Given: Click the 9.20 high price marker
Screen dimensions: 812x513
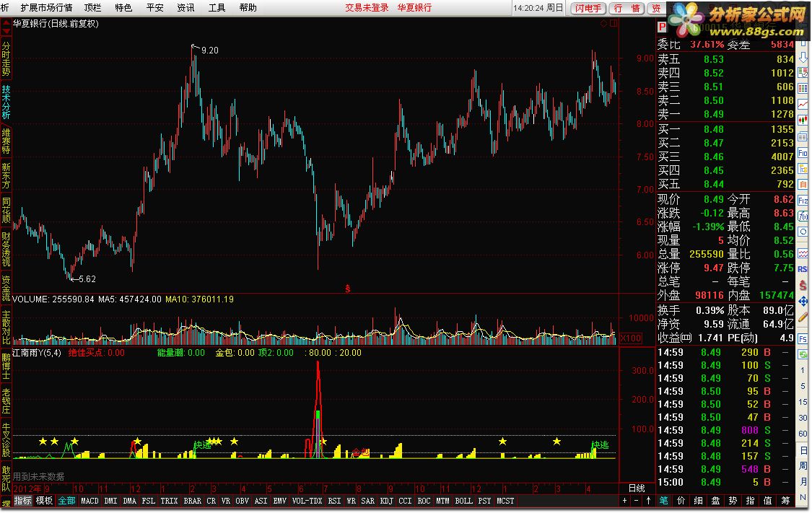Looking at the screenshot, I should click(x=210, y=51).
